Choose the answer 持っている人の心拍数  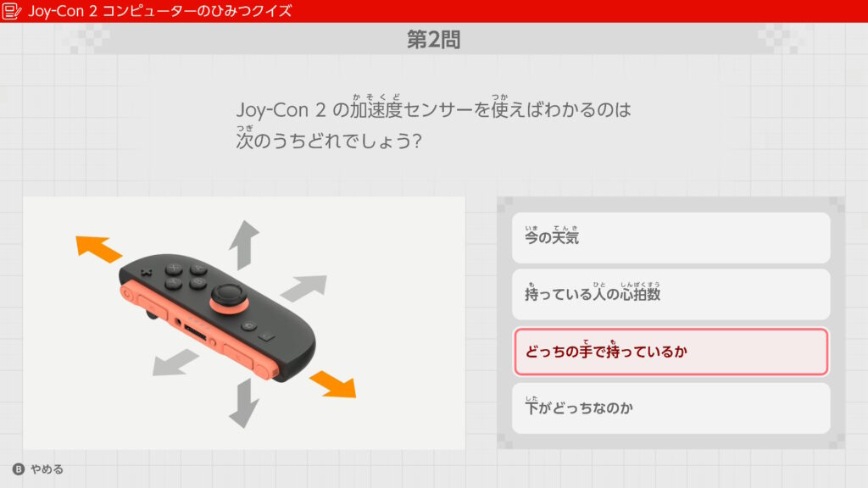(671, 294)
